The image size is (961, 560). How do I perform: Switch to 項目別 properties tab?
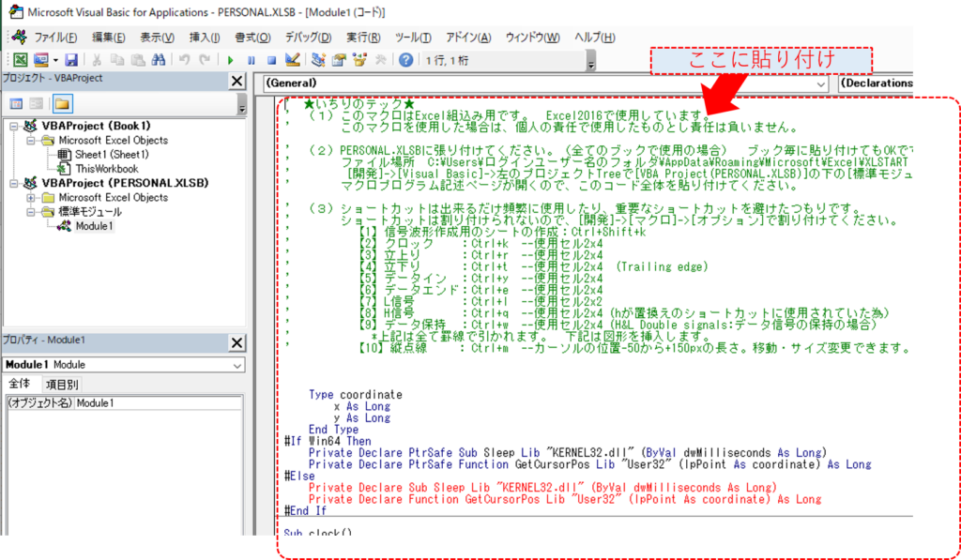(x=62, y=385)
